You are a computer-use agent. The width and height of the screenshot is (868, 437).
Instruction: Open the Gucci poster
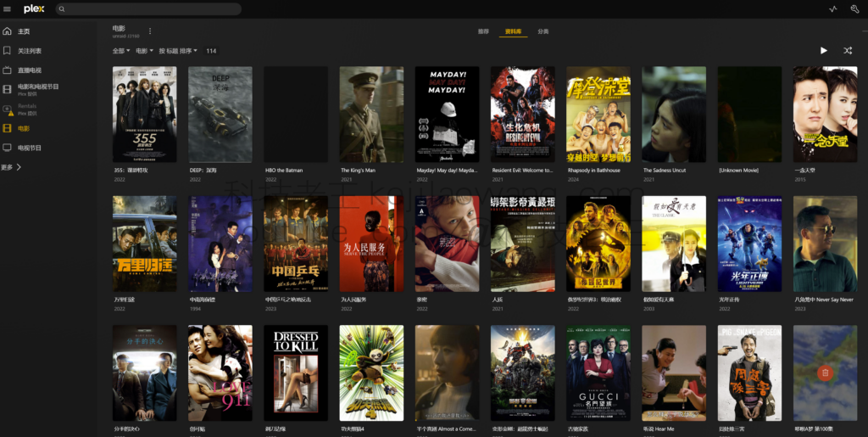pyautogui.click(x=598, y=373)
